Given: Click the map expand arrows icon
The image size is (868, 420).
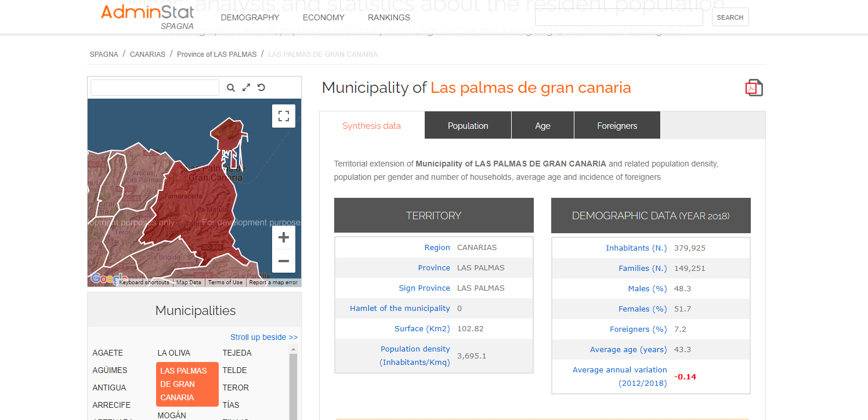Looking at the screenshot, I should click(246, 88).
